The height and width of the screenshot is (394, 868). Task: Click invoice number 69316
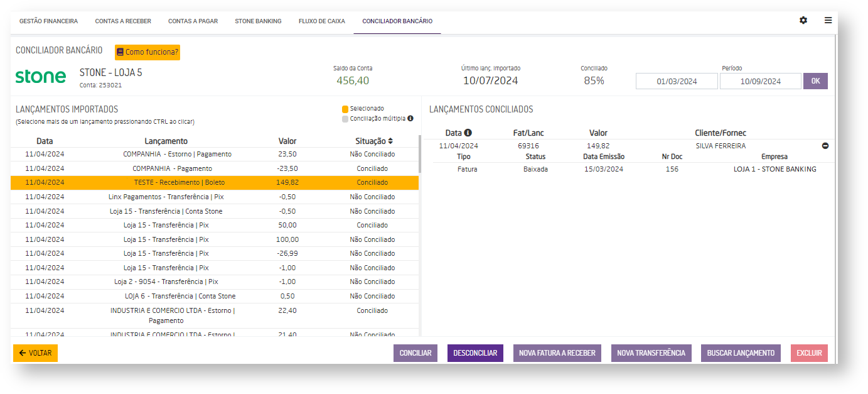point(528,146)
